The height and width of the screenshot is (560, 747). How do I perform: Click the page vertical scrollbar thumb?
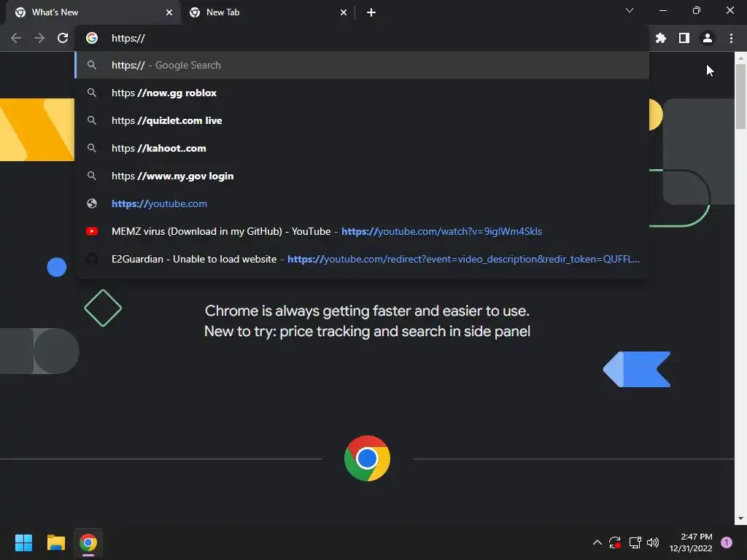pyautogui.click(x=740, y=96)
